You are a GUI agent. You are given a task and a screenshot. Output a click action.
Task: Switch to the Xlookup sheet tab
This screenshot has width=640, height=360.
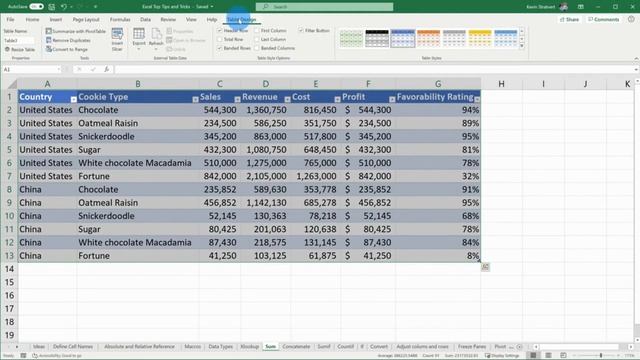[249, 347]
